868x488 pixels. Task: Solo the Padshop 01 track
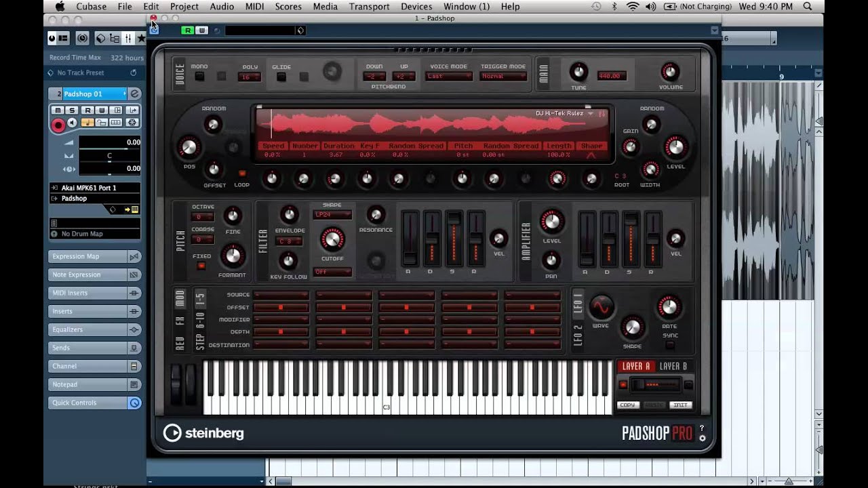click(x=73, y=110)
